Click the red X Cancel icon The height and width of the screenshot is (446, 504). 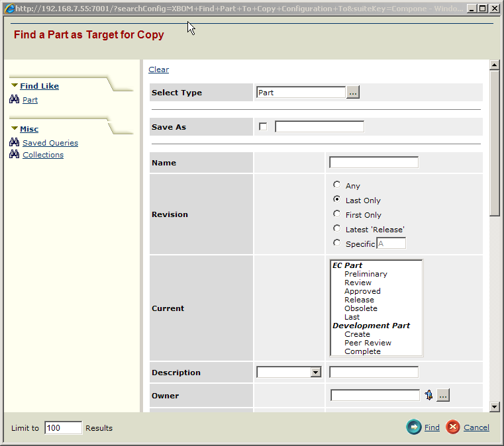tap(453, 427)
